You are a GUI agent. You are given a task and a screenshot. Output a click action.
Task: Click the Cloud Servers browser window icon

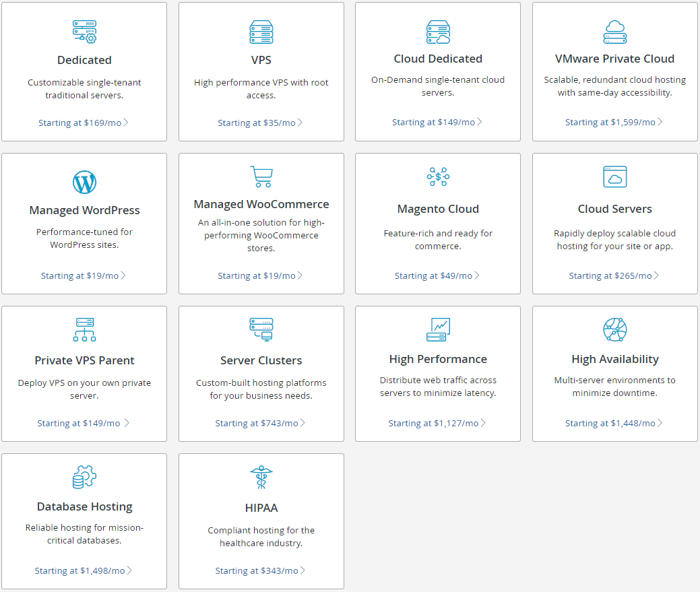click(x=614, y=176)
